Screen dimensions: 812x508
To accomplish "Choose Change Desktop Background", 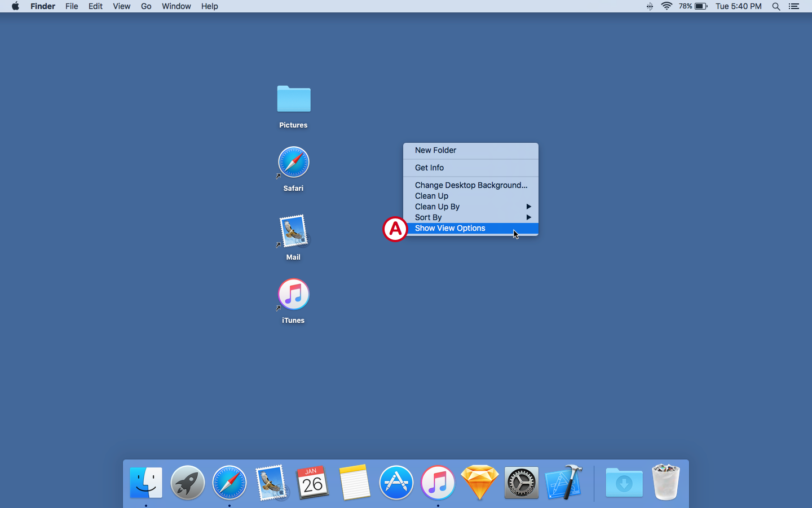I will [x=471, y=185].
